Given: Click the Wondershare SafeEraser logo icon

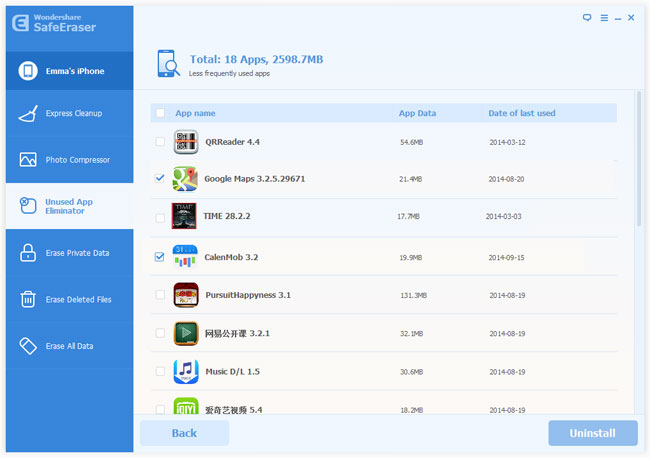Looking at the screenshot, I should (x=20, y=23).
